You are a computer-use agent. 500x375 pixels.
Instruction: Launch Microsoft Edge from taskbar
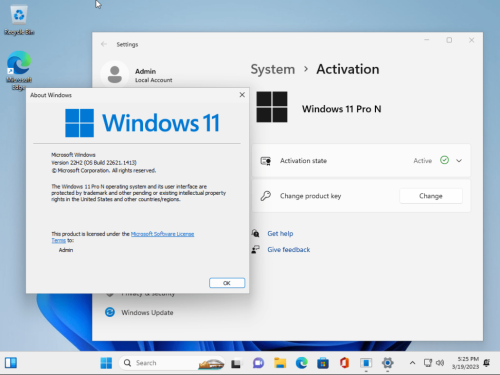pyautogui.click(x=301, y=363)
